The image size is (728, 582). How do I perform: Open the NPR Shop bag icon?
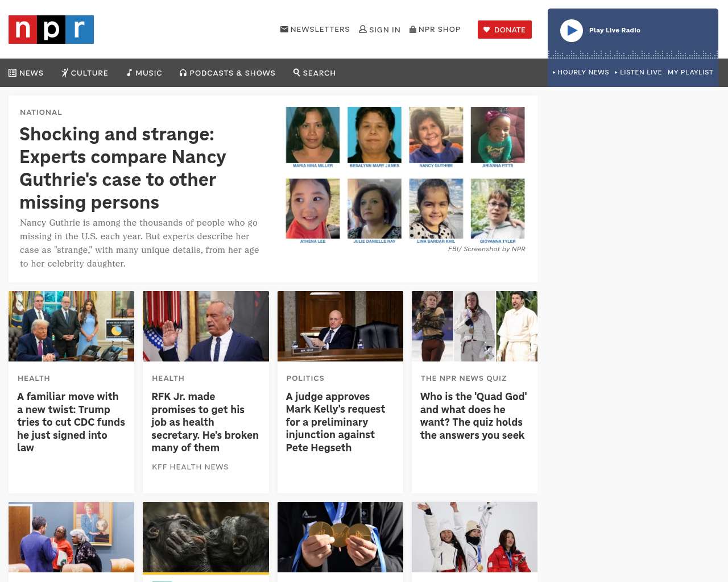[413, 29]
